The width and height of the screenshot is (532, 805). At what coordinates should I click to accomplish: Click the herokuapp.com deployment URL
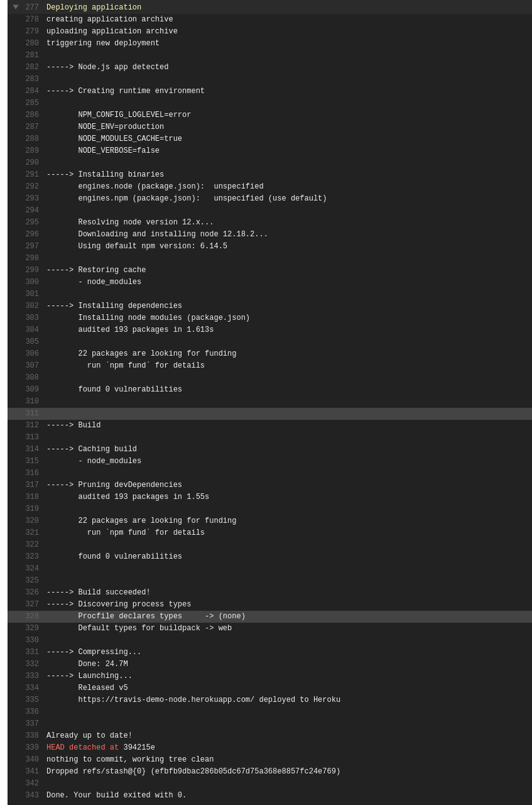point(166,700)
